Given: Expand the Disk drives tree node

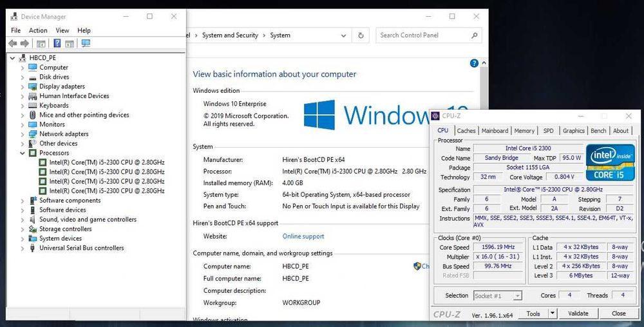Looking at the screenshot, I should [22, 77].
